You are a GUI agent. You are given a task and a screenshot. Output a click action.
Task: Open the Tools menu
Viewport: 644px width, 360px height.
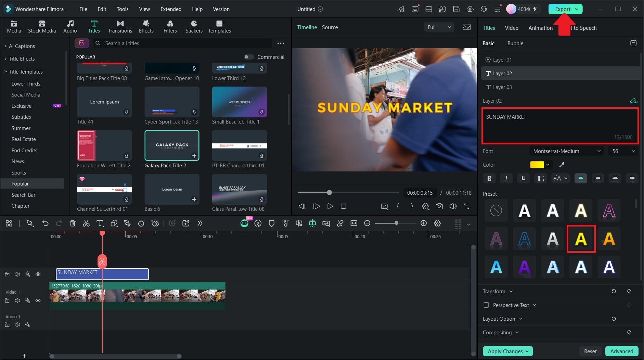(x=123, y=9)
